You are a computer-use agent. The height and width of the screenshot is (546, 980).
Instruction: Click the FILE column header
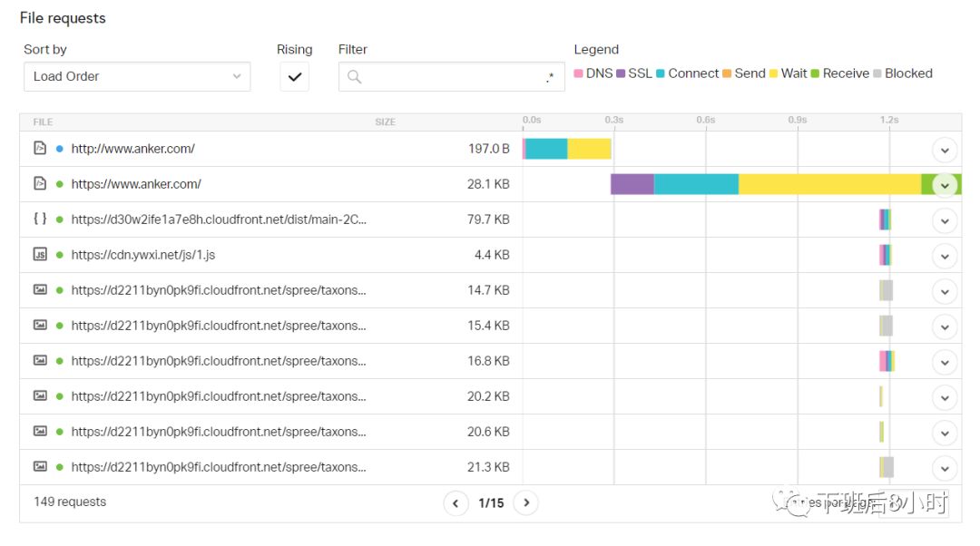[44, 122]
